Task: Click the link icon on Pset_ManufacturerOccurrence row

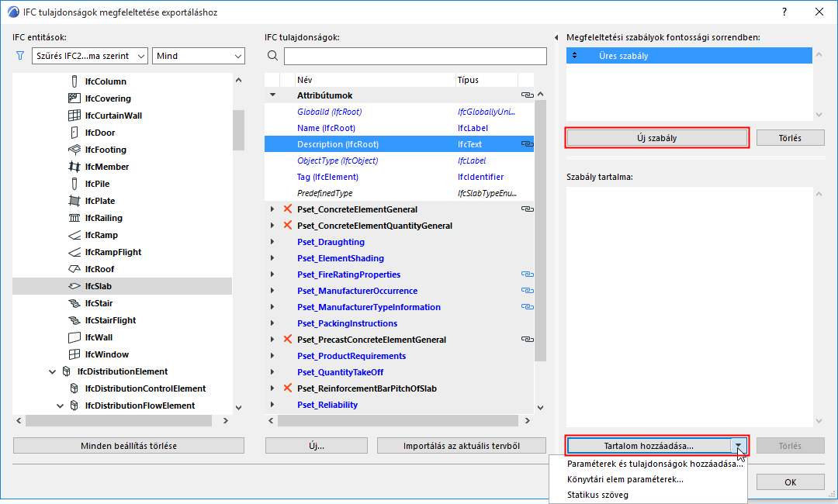Action: click(527, 291)
